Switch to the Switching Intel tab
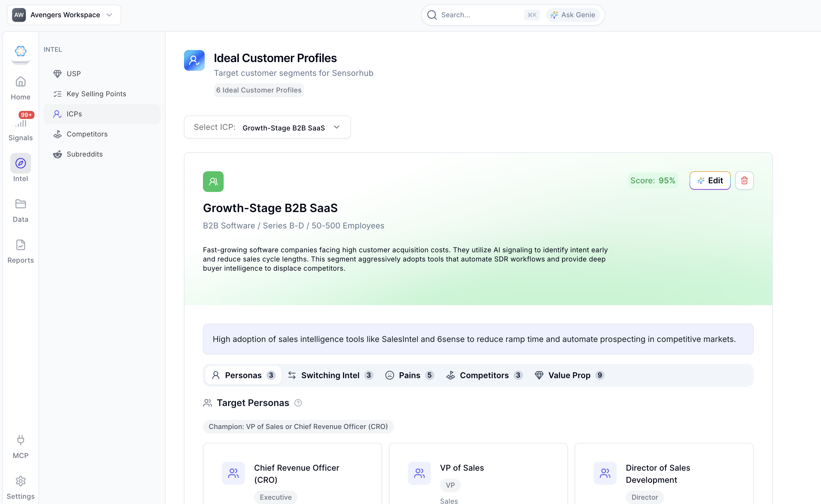The width and height of the screenshot is (821, 504). [x=330, y=375]
